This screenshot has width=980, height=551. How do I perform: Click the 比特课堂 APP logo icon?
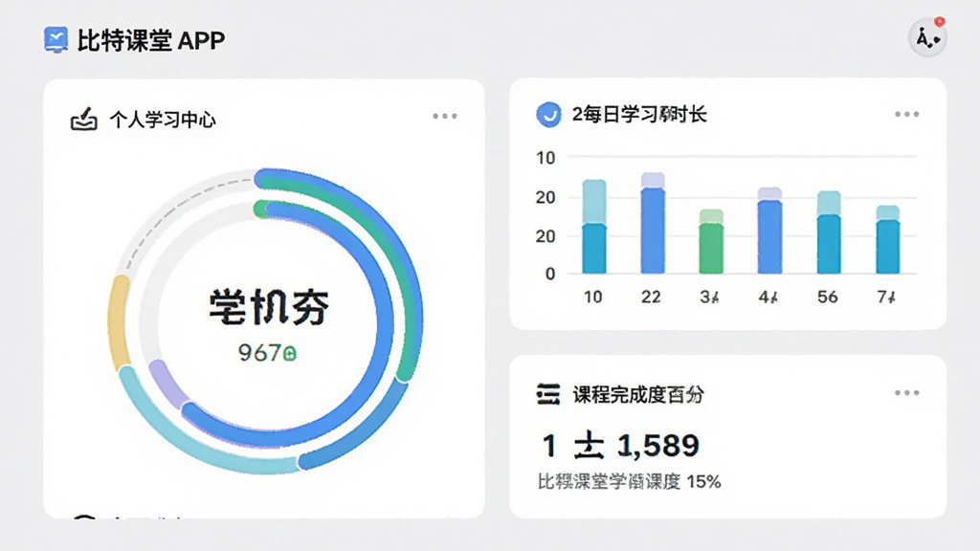pos(56,39)
